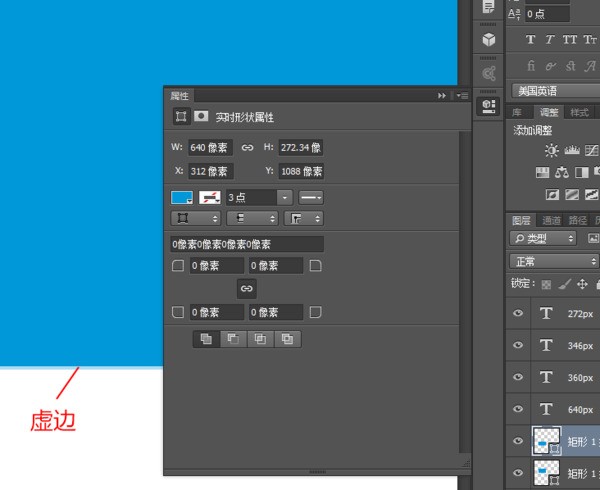Image resolution: width=600 pixels, height=490 pixels.
Task: Click the link corner radius values icon
Action: click(247, 288)
